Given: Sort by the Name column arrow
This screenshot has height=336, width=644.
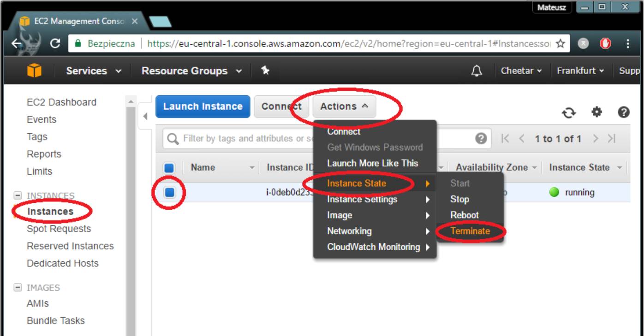Looking at the screenshot, I should coord(252,168).
